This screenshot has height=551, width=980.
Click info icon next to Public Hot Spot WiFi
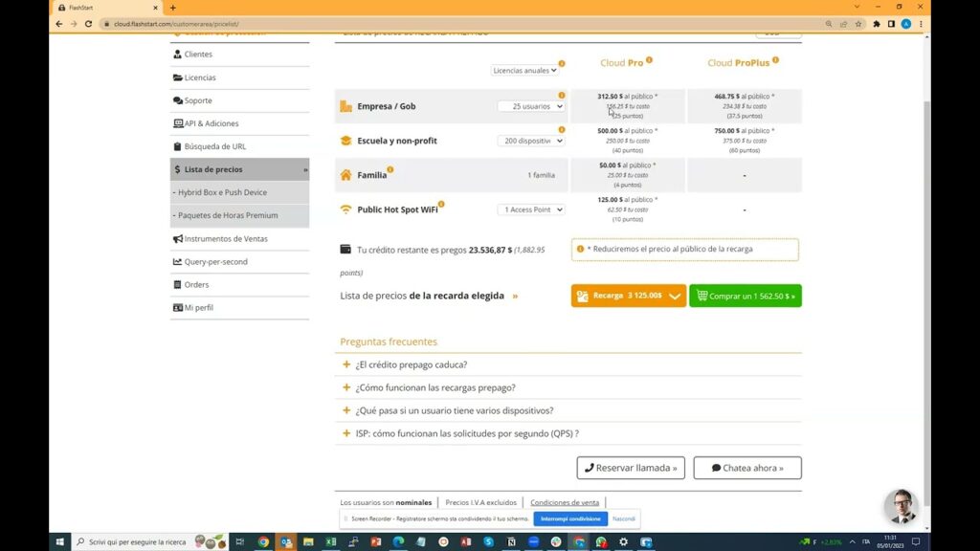(441, 204)
